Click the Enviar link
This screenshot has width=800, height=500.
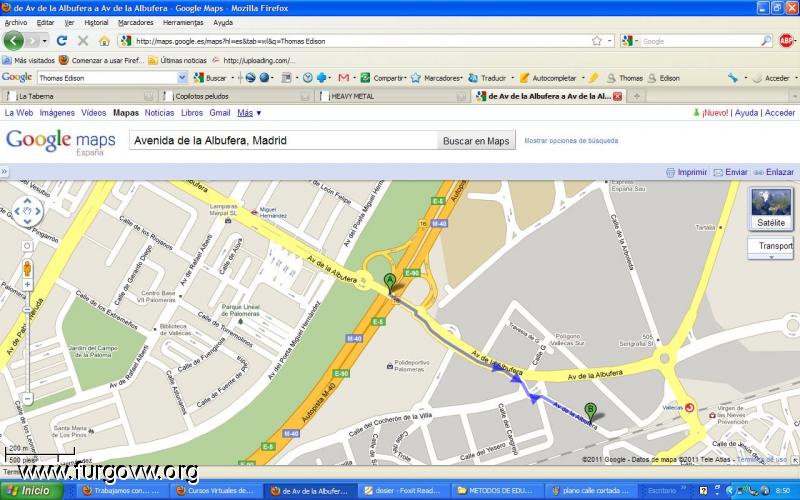731,172
